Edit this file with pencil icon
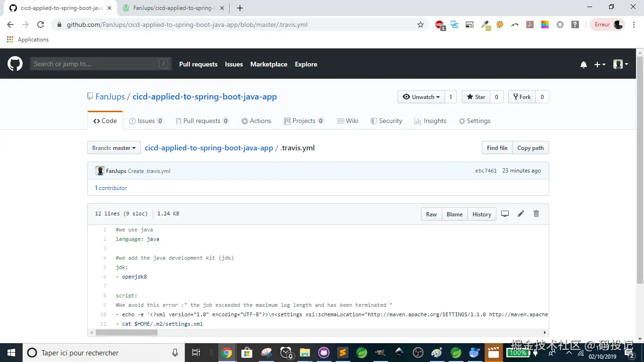644x362 pixels. (x=520, y=214)
